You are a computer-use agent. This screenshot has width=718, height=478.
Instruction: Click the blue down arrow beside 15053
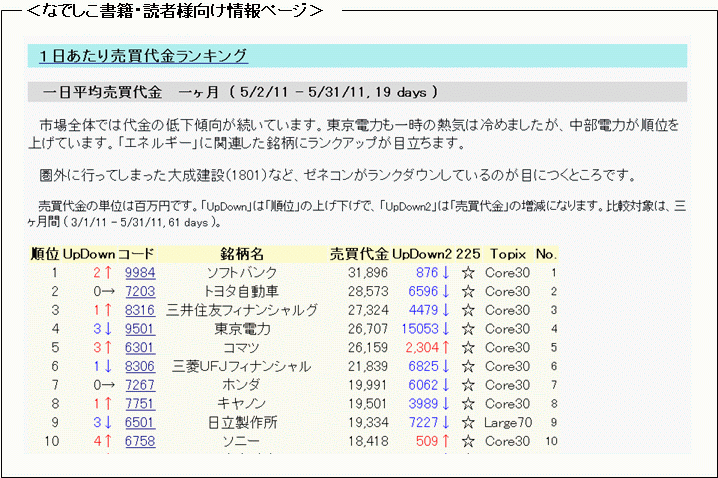[x=446, y=329]
